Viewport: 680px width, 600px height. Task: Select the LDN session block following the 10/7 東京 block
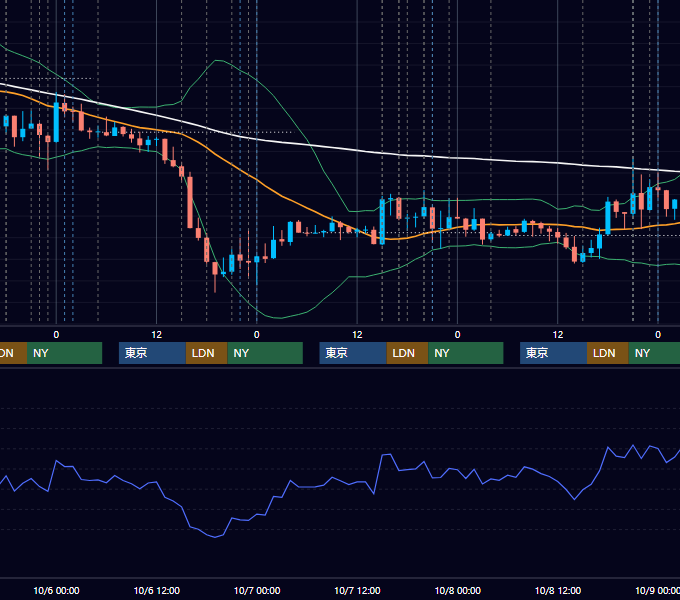pyautogui.click(x=407, y=353)
